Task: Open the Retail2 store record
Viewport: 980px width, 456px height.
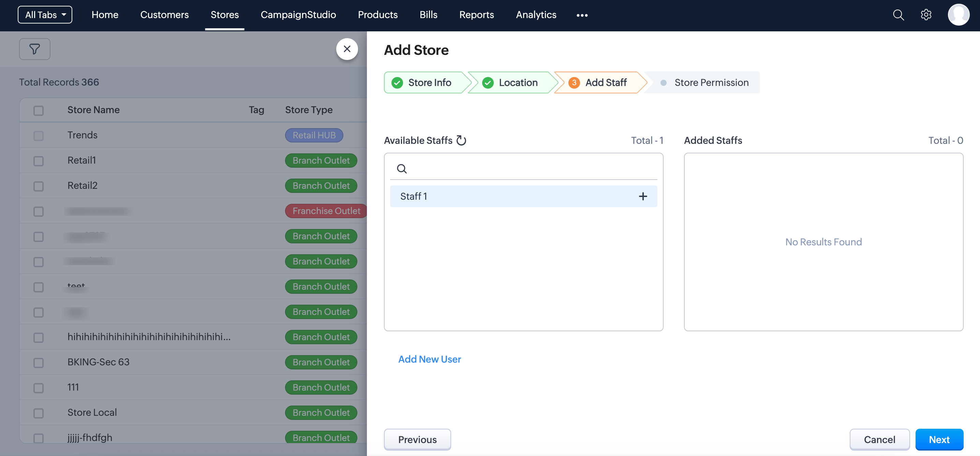Action: click(83, 185)
